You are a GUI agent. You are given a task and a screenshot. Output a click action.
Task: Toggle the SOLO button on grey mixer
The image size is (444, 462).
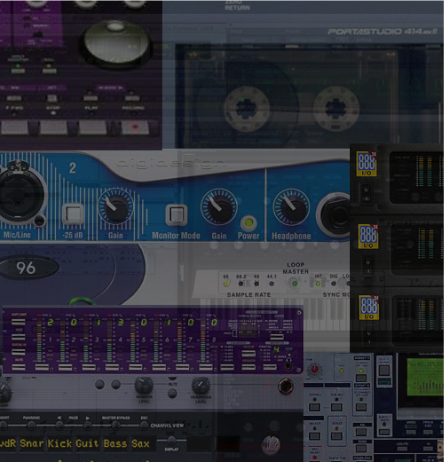(x=336, y=436)
